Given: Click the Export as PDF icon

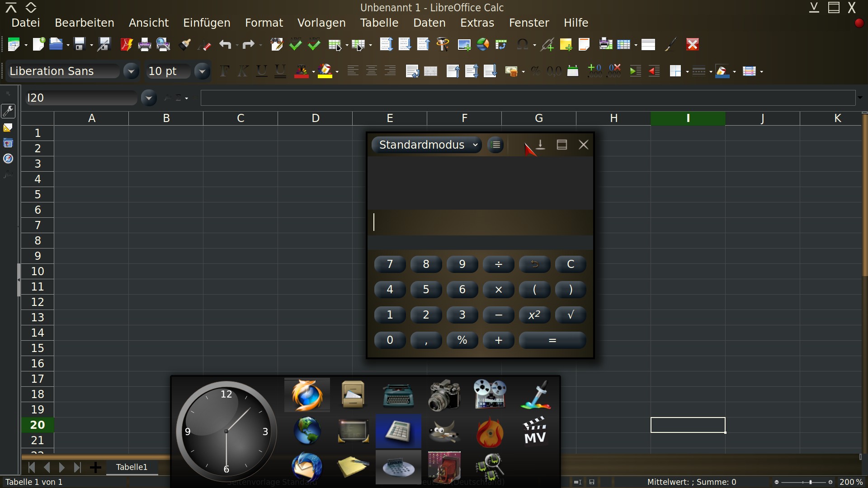Looking at the screenshot, I should coord(126,44).
